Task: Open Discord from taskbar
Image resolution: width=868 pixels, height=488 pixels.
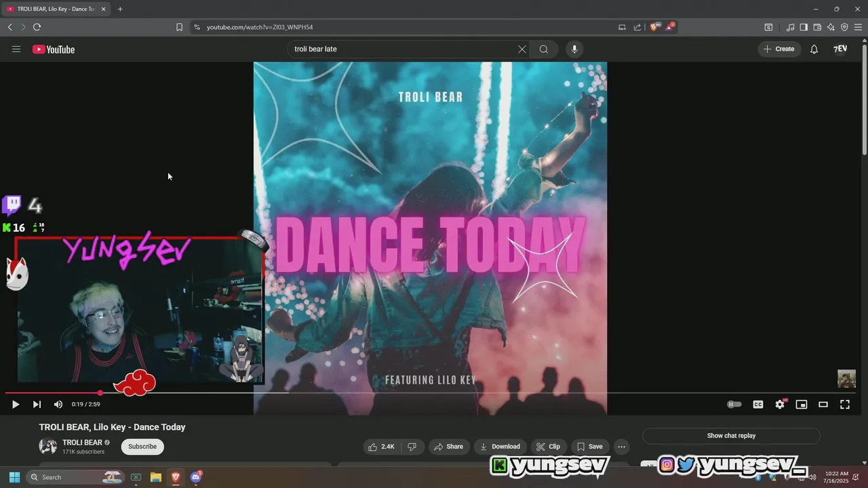Action: click(196, 477)
